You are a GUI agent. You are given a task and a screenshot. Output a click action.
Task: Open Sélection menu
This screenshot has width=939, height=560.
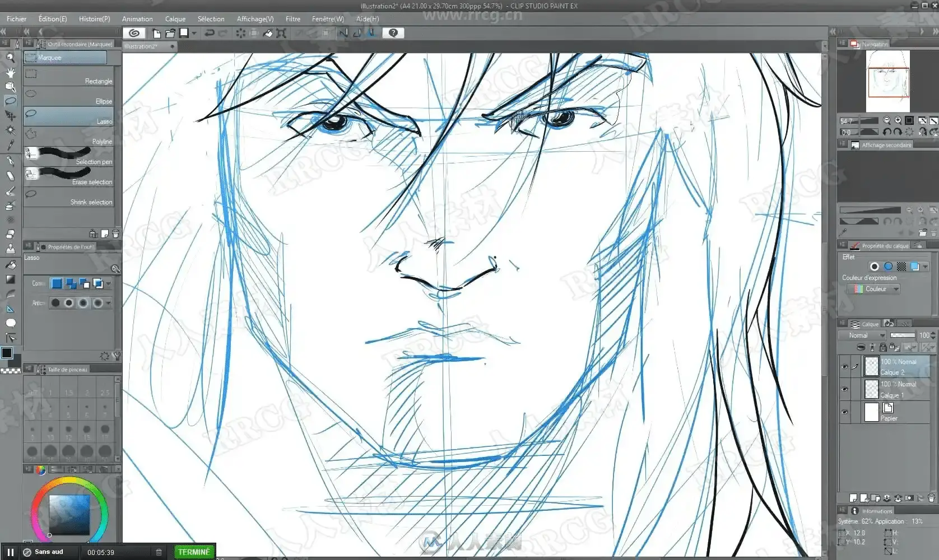click(211, 18)
